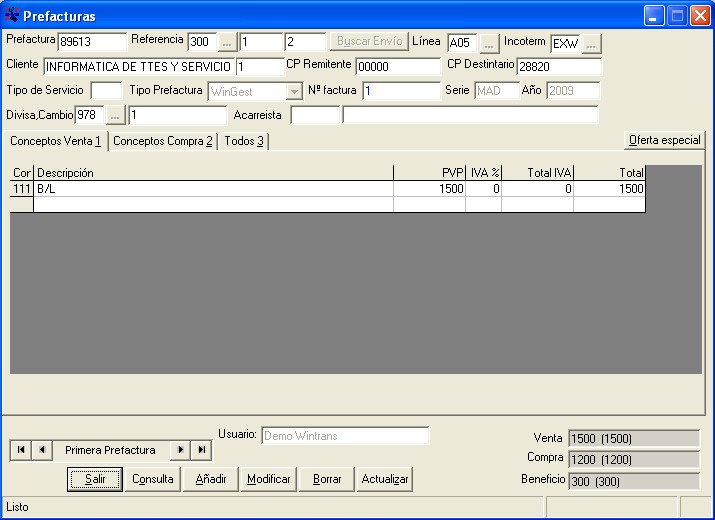
Task: Click the Buscar Envío button
Action: pyautogui.click(x=369, y=41)
